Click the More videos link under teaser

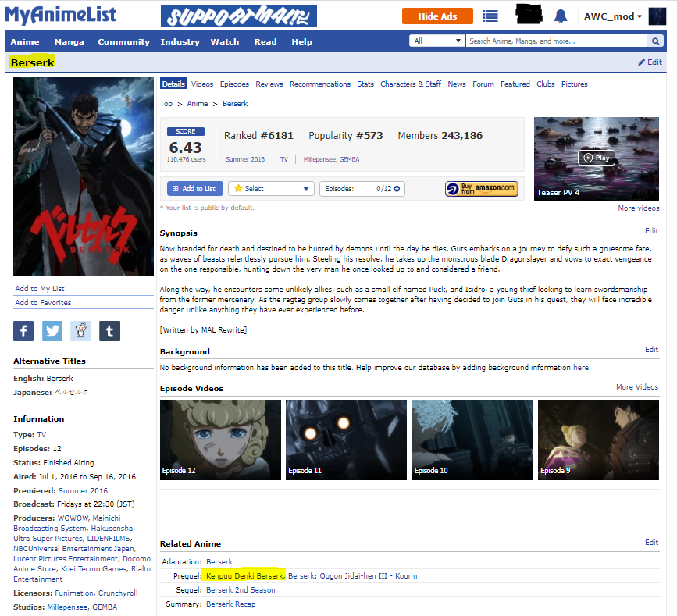pos(639,208)
